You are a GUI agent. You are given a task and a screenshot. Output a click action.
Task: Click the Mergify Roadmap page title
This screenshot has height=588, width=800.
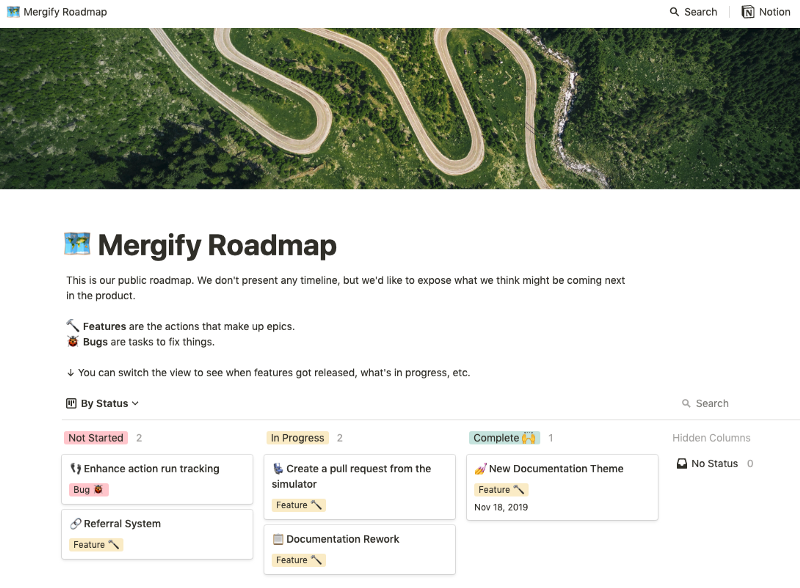217,245
